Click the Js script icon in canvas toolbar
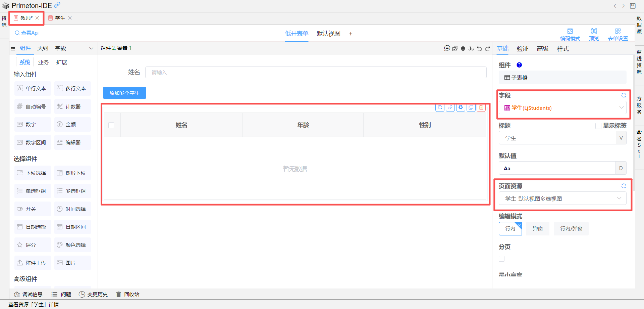 tap(471, 48)
